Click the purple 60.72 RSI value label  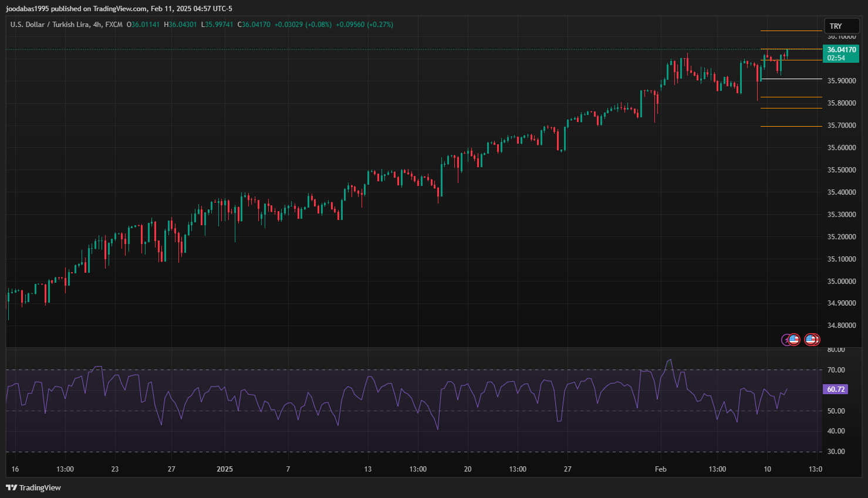pos(836,389)
